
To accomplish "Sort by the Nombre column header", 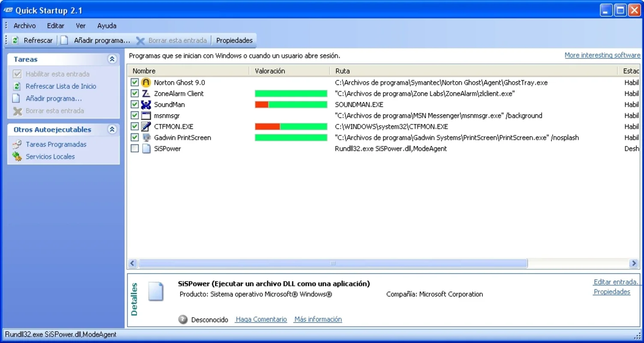I will tap(189, 71).
